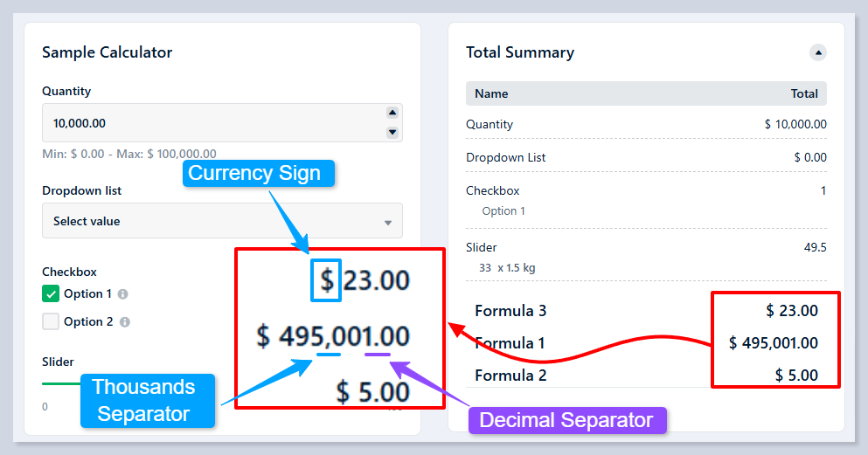The image size is (868, 455).
Task: Click the Decimal Separator annotation label
Action: click(x=566, y=420)
